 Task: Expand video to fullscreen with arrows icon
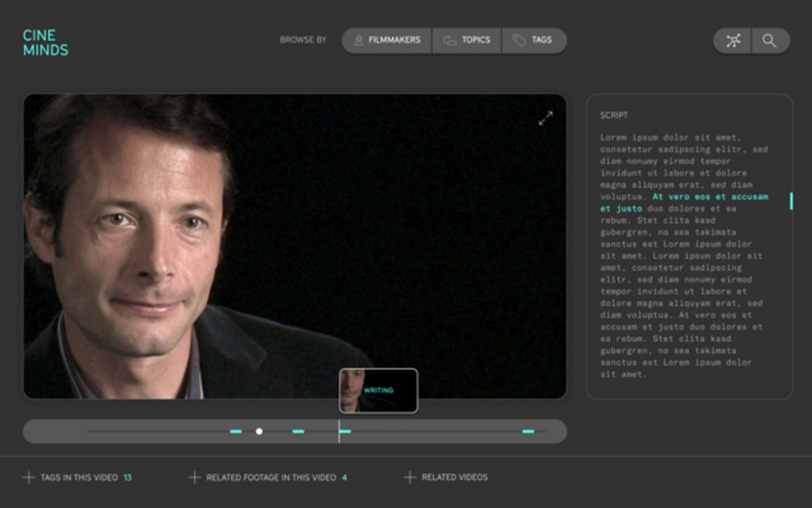pyautogui.click(x=546, y=119)
